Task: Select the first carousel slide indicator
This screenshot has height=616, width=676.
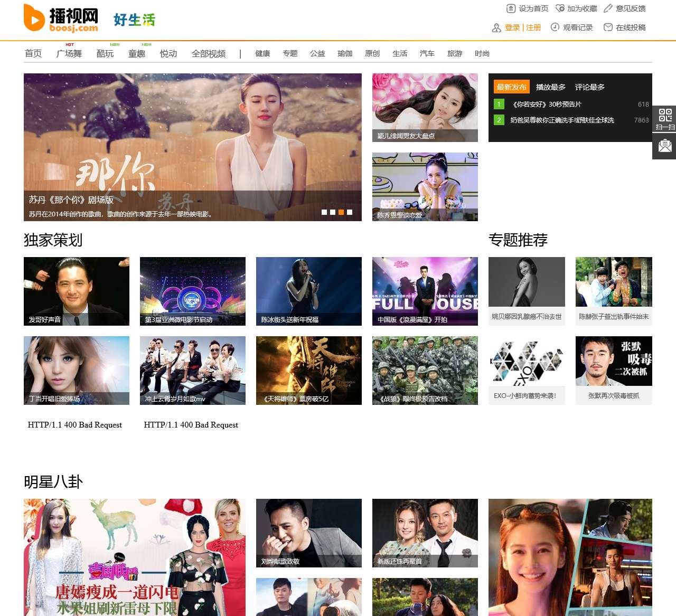Action: [324, 212]
